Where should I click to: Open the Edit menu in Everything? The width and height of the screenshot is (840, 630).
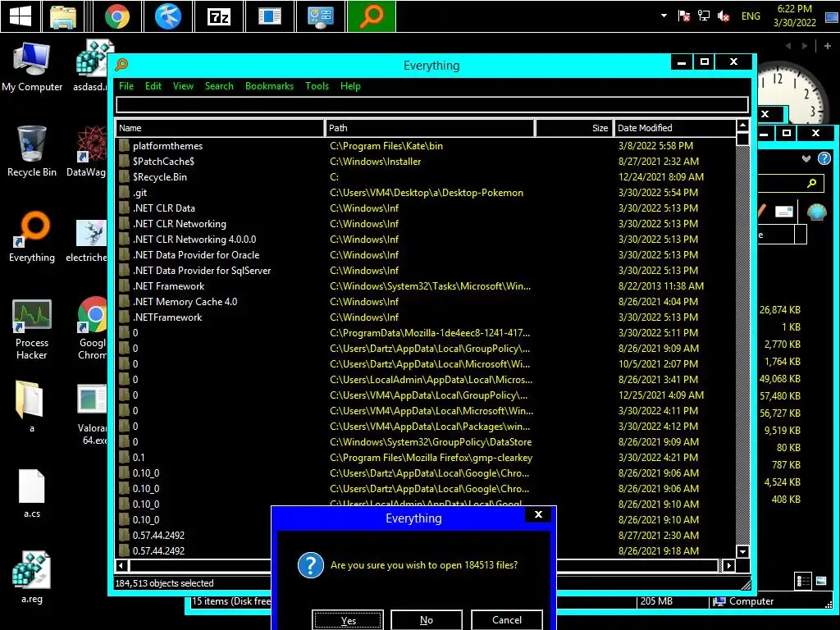tap(153, 86)
